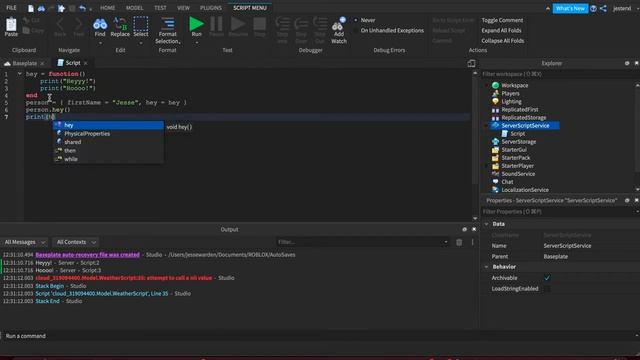This screenshot has height=360, width=640.
Task: Open All Messages dropdown
Action: [x=24, y=242]
